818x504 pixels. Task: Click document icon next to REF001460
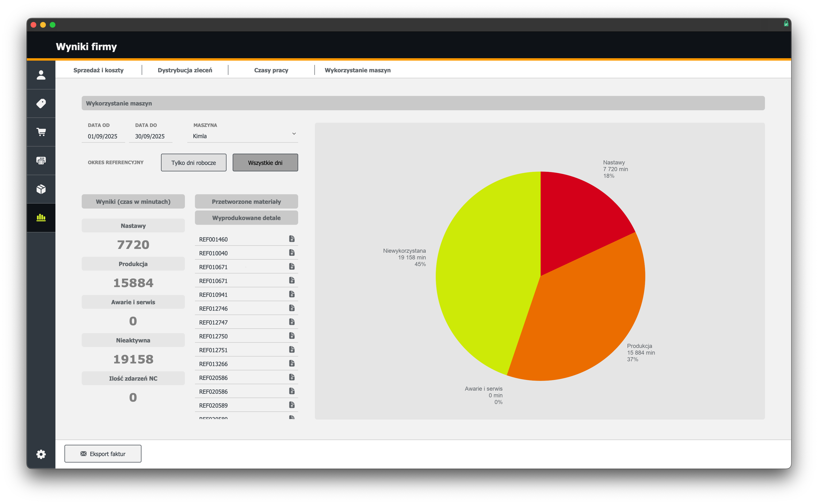tap(291, 239)
